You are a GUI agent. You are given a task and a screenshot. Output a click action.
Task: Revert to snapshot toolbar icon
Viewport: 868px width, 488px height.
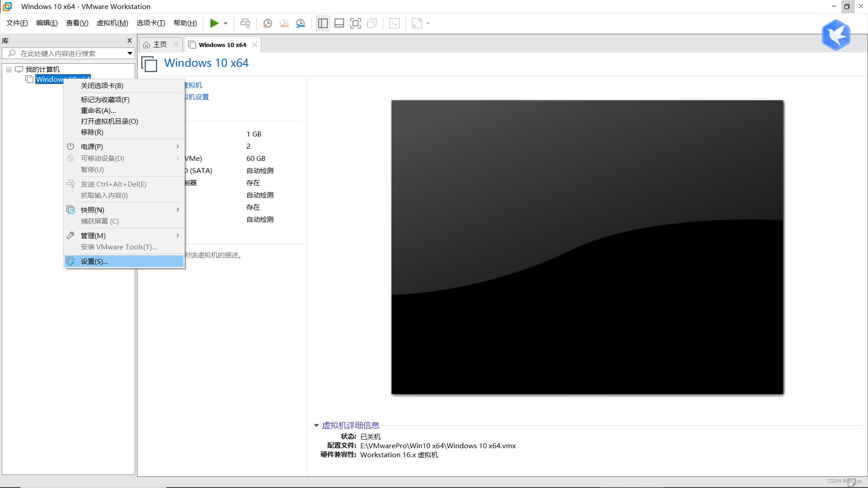(284, 23)
